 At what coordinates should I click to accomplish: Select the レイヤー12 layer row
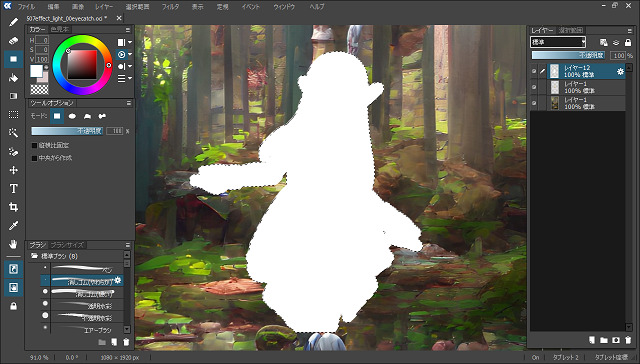[586, 71]
